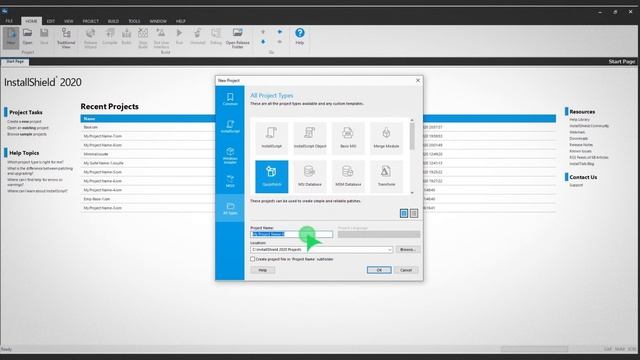The image size is (640, 360).
Task: Open the TOOLS ribbon tab
Action: [x=134, y=21]
